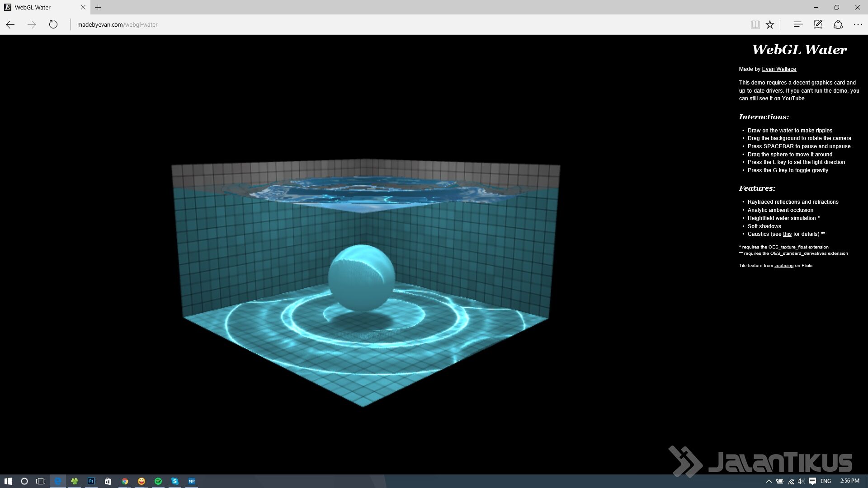
Task: Open reading view in Edge
Action: tap(755, 24)
